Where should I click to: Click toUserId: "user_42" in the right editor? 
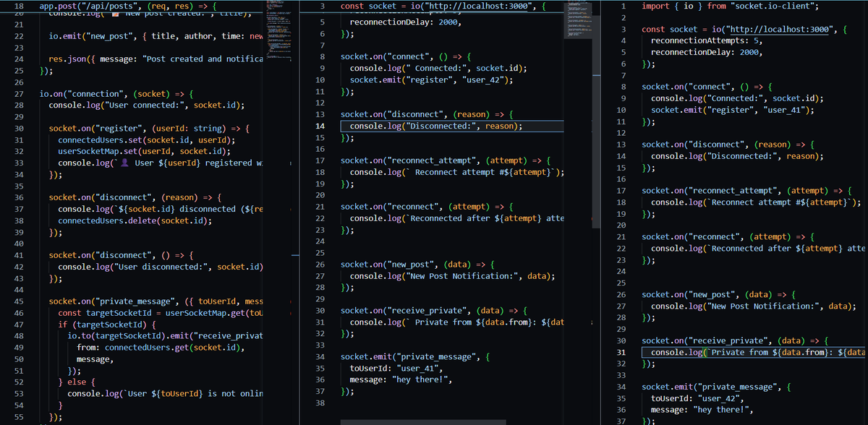(697, 399)
